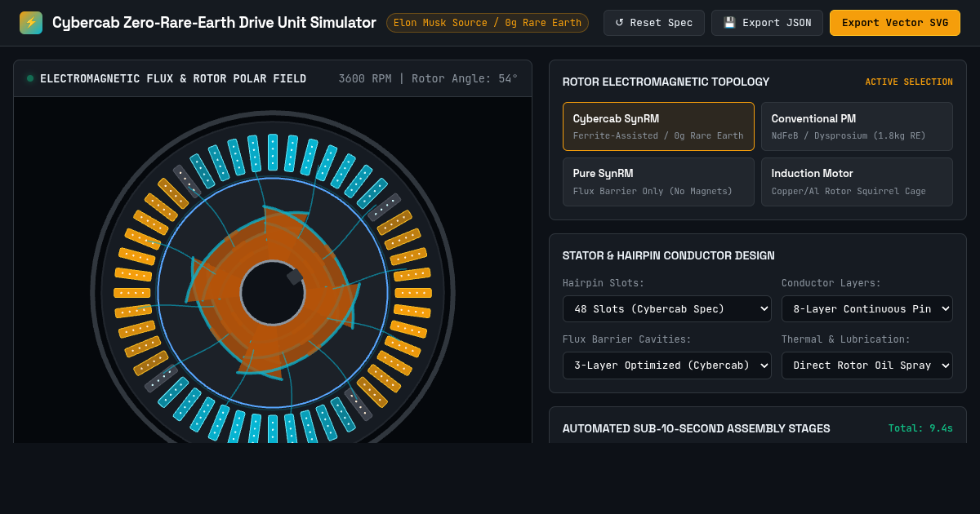Click the central rotor shaft circle
Viewport: 980px width, 514px height.
[272, 293]
